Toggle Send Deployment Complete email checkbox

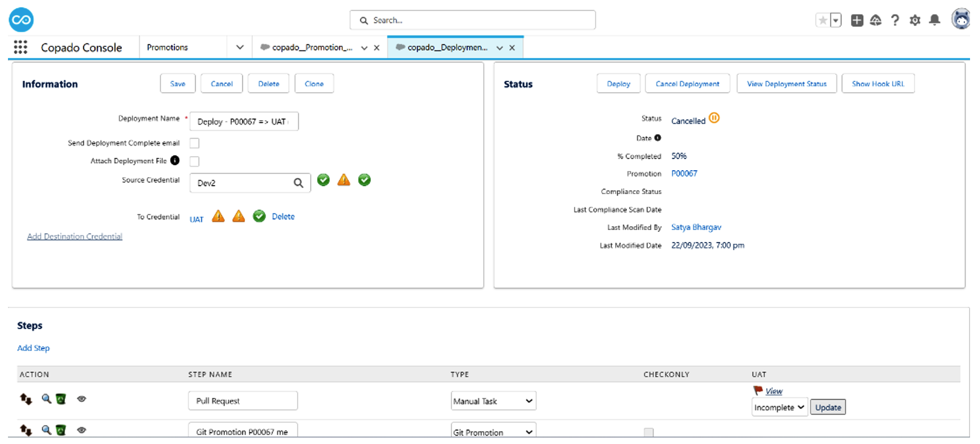click(194, 143)
